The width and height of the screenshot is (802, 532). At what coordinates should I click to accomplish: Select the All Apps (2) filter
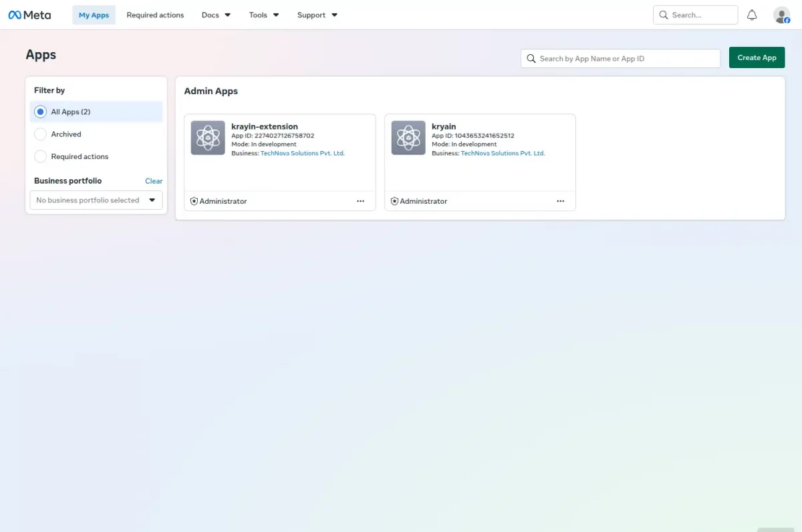coord(96,112)
